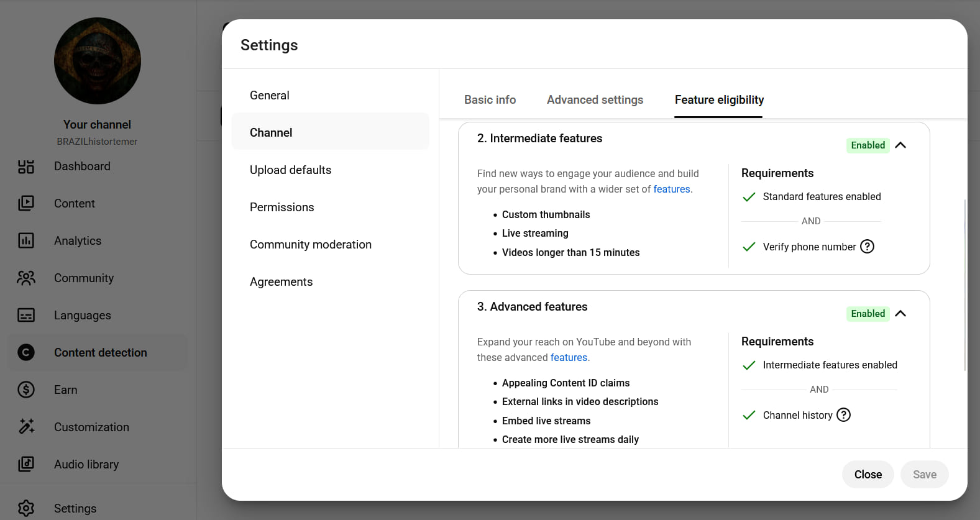The width and height of the screenshot is (980, 520).
Task: Collapse the Intermediate features section
Action: (x=900, y=145)
